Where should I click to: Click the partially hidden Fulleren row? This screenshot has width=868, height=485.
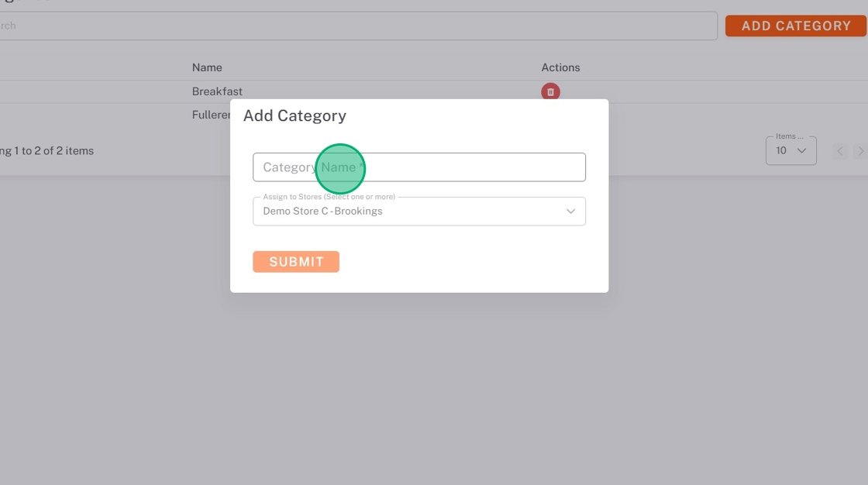pos(211,115)
